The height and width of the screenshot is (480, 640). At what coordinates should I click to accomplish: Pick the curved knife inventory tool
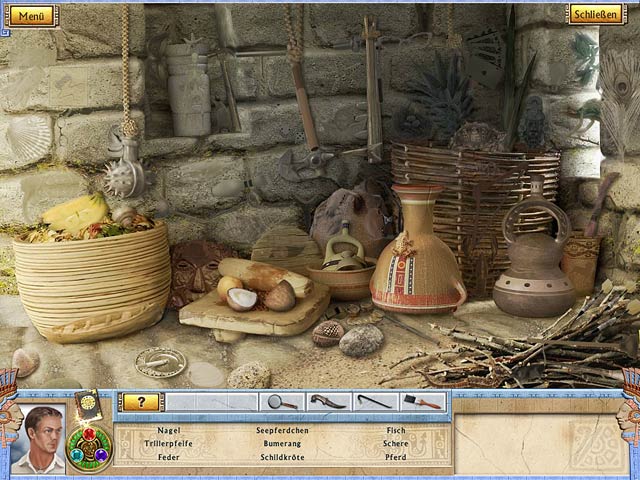pos(326,401)
